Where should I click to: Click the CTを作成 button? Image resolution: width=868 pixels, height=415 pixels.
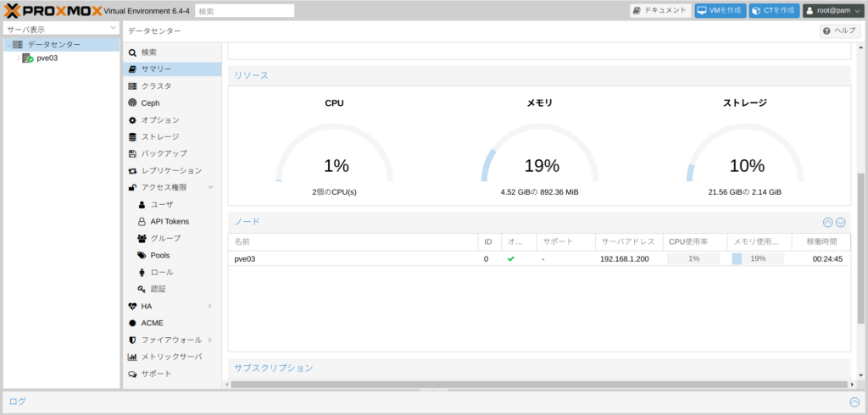[775, 10]
